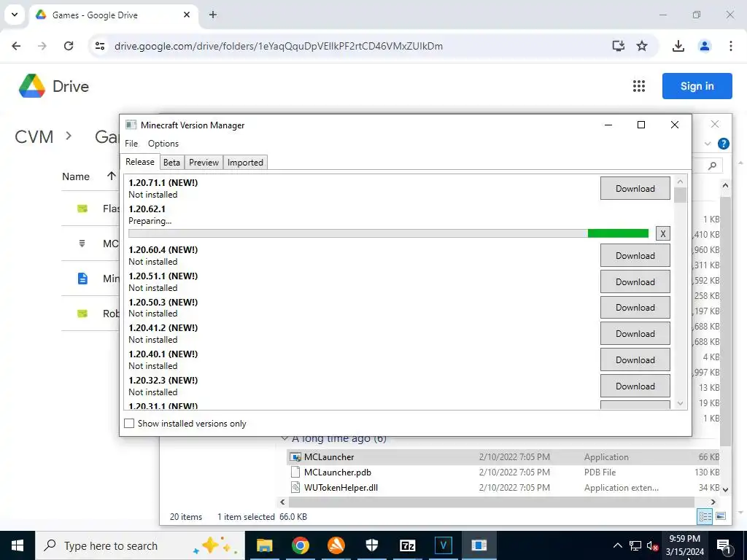Screen dimensions: 747x560
Task: Reload the Google Drive page
Action: 69,46
